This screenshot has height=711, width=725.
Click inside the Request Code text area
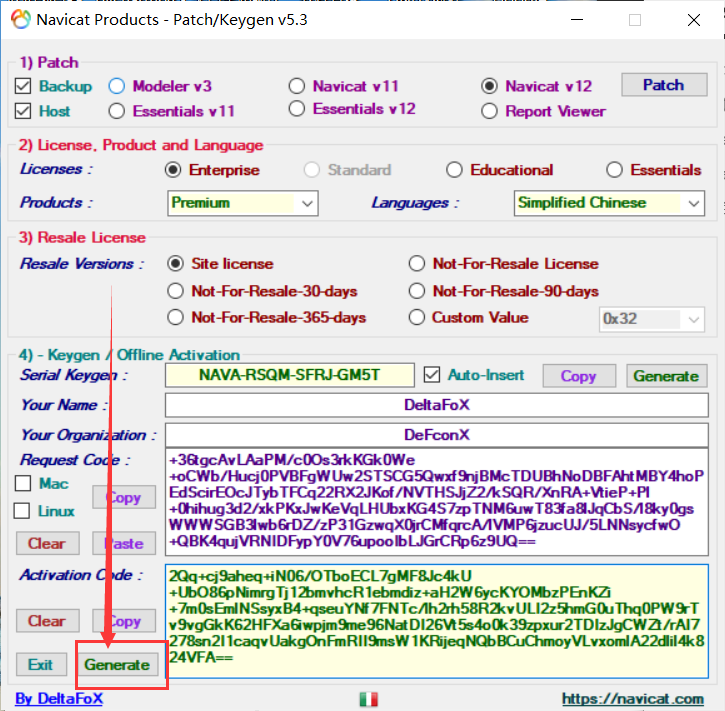point(436,502)
